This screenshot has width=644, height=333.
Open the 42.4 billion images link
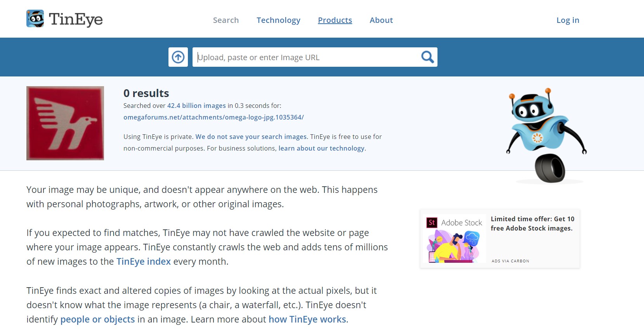coord(196,106)
